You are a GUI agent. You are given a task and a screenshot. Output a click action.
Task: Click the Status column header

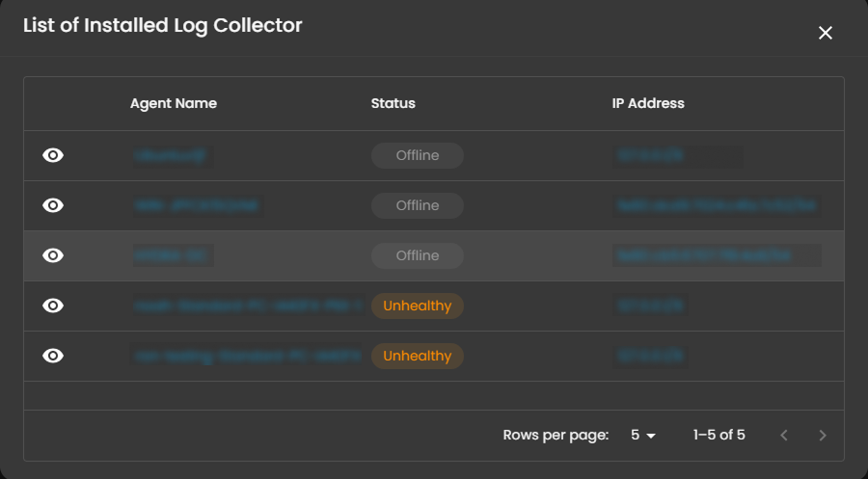(393, 103)
